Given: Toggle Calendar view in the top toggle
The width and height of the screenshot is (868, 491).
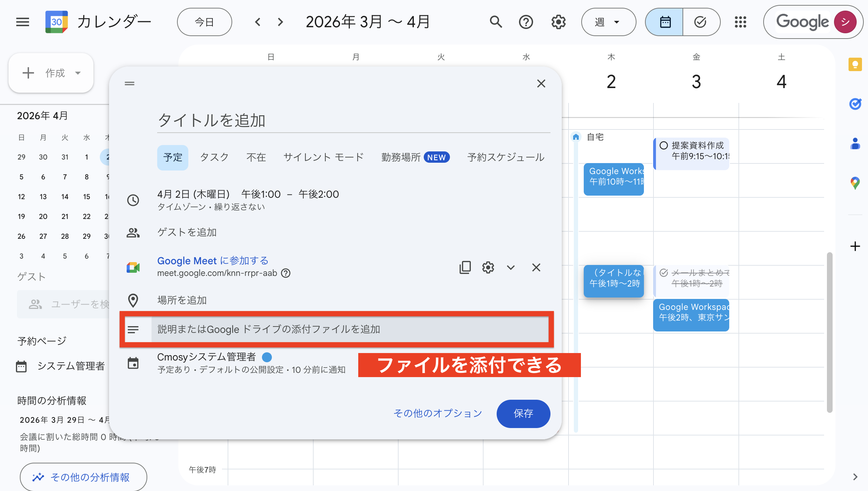Looking at the screenshot, I should 664,22.
